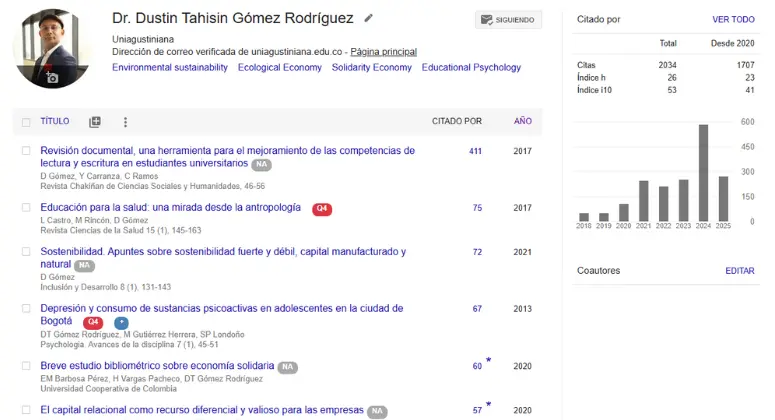Open the Educational Psychology interest tag
The width and height of the screenshot is (775, 420).
tap(471, 67)
